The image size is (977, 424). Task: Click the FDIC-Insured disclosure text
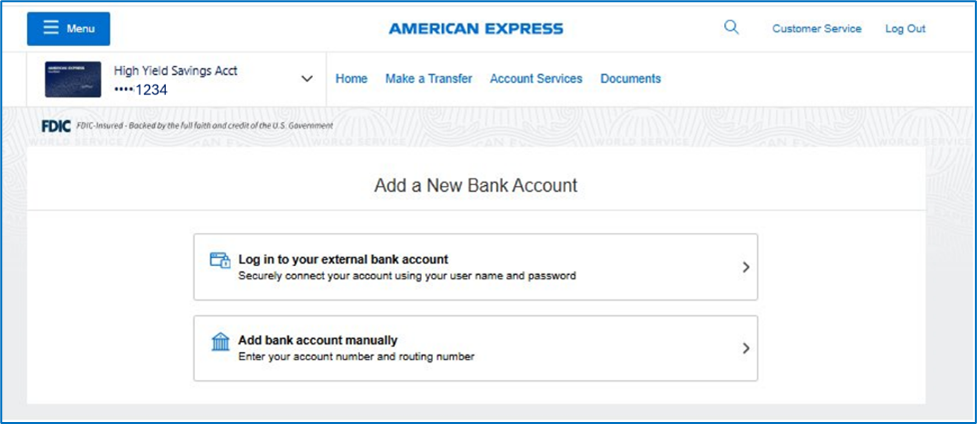(202, 126)
